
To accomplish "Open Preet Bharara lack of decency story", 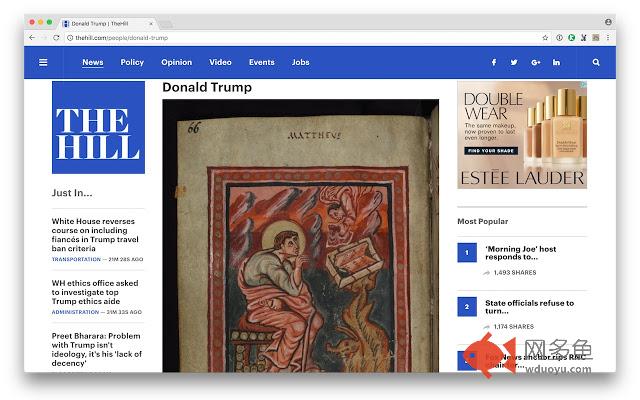I will click(x=97, y=349).
